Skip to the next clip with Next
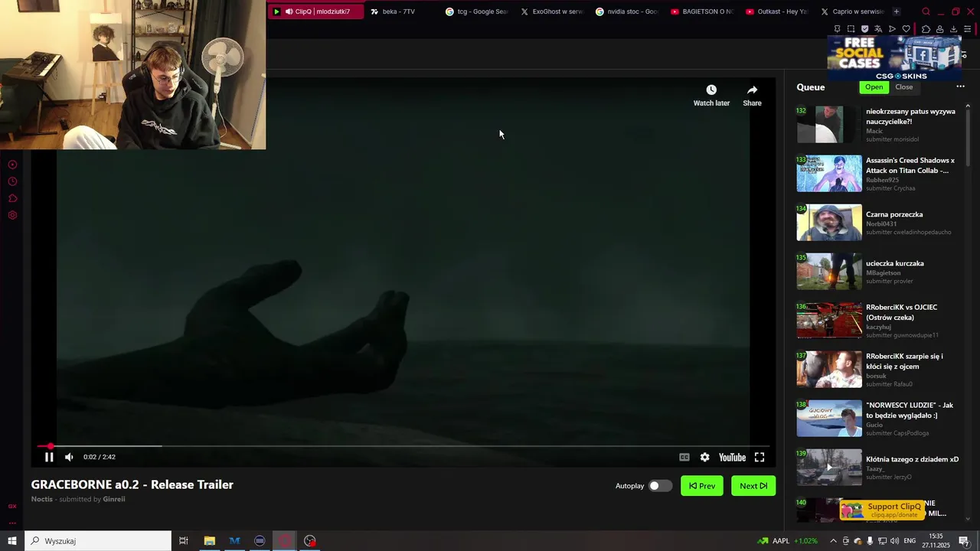The width and height of the screenshot is (980, 551). tap(753, 486)
